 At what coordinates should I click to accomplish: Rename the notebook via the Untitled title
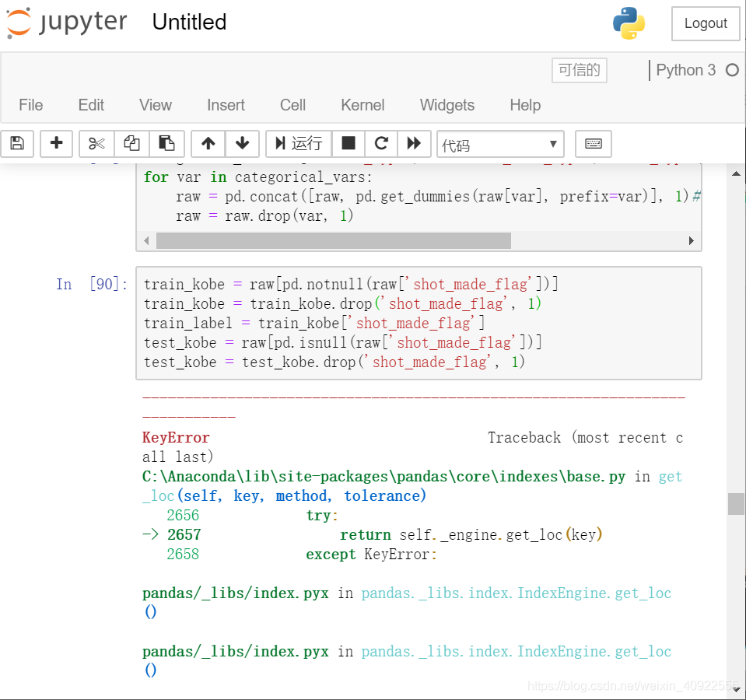point(189,22)
